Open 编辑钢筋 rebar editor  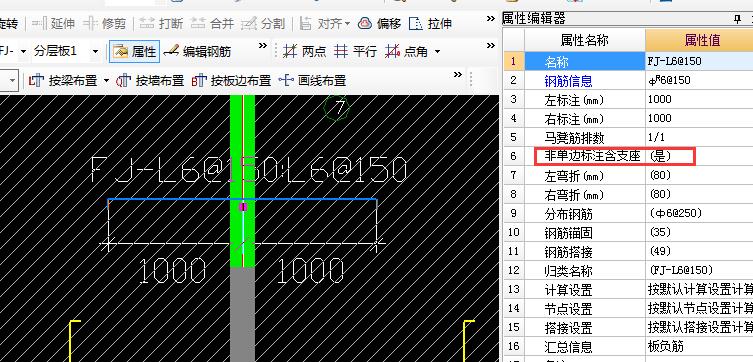click(198, 51)
